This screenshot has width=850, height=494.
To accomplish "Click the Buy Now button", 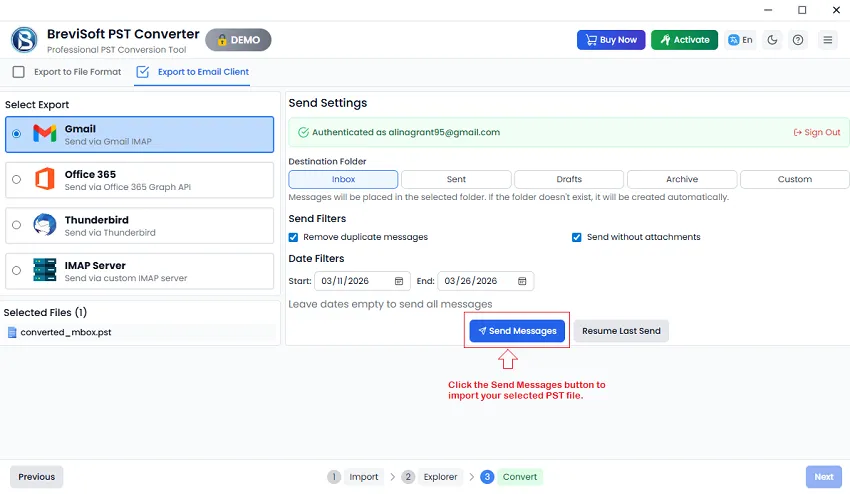I will tap(611, 40).
